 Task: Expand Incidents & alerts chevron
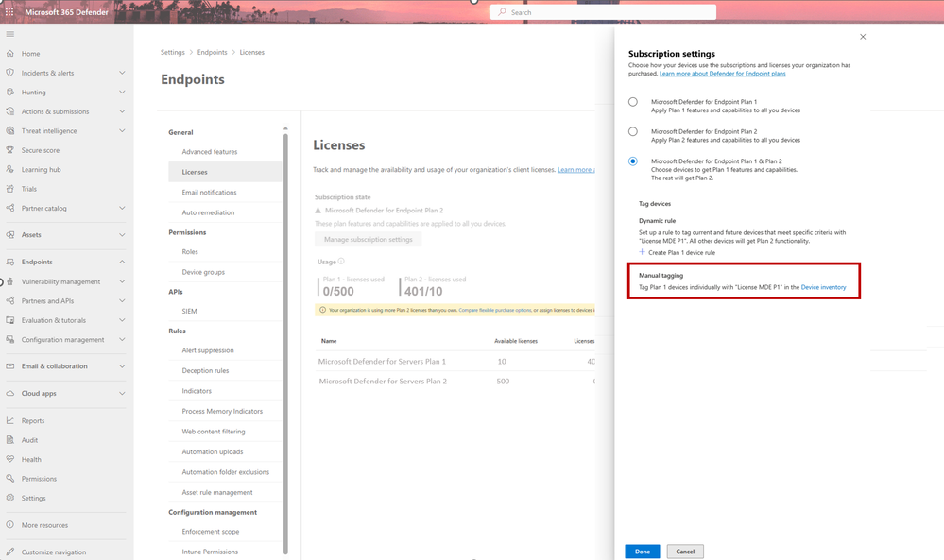pos(122,73)
